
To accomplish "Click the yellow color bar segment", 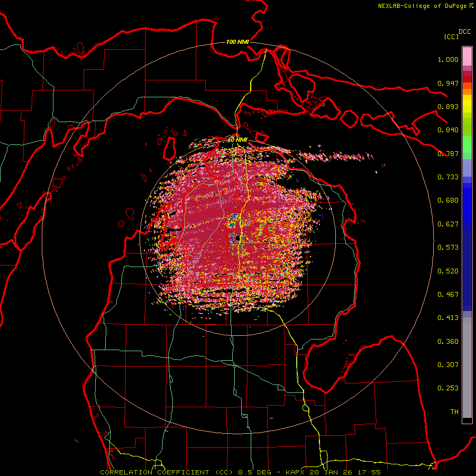I will [467, 104].
